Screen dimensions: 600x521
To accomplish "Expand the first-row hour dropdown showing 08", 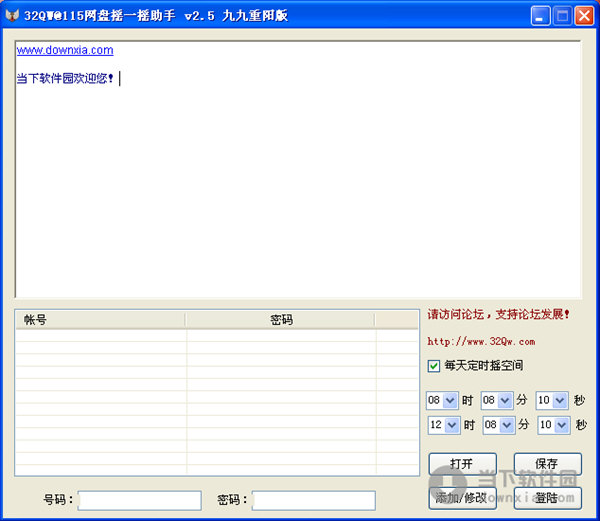I will tap(450, 401).
